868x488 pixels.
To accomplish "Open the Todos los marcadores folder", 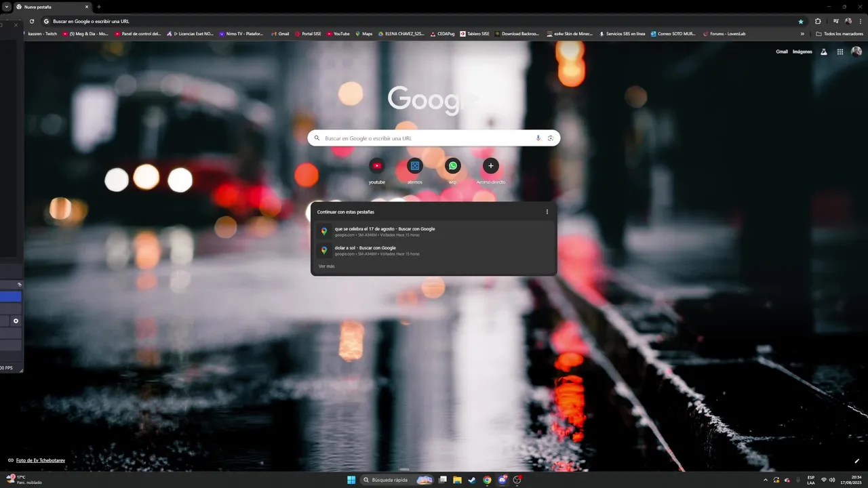I will coord(840,34).
